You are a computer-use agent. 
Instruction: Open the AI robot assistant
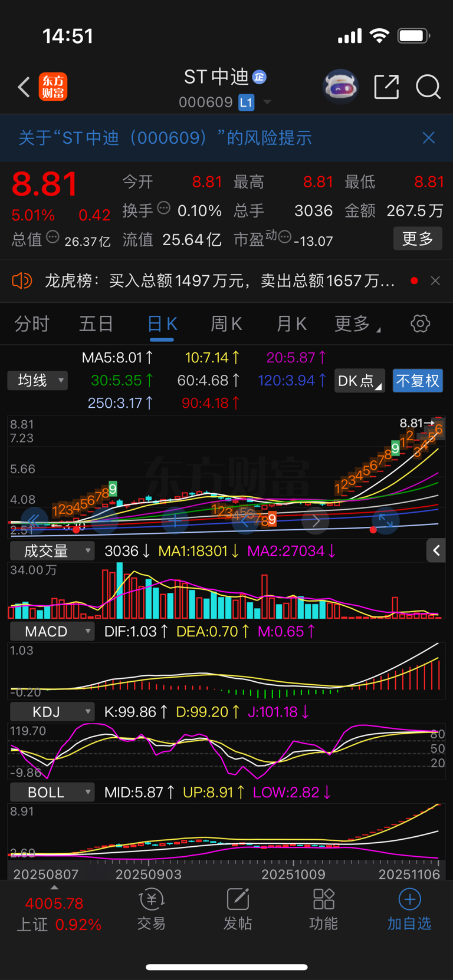tap(340, 87)
